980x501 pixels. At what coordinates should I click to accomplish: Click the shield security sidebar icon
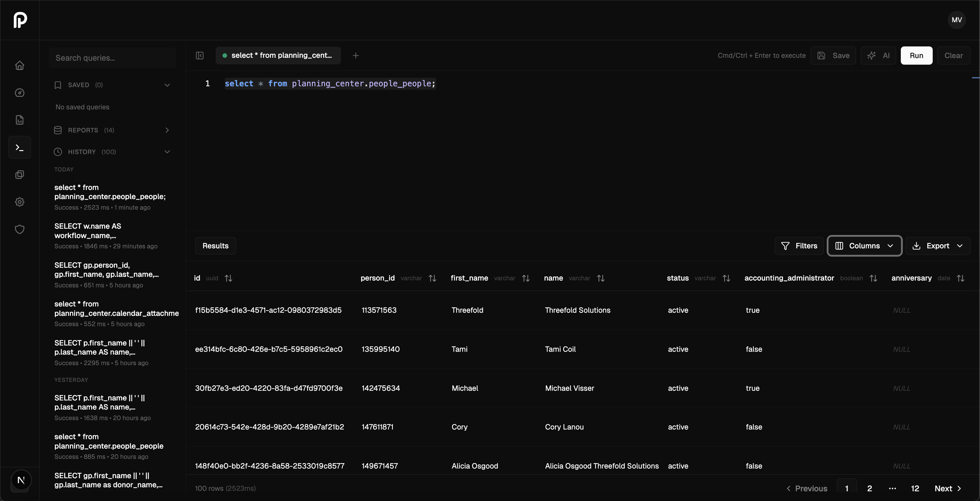19,229
